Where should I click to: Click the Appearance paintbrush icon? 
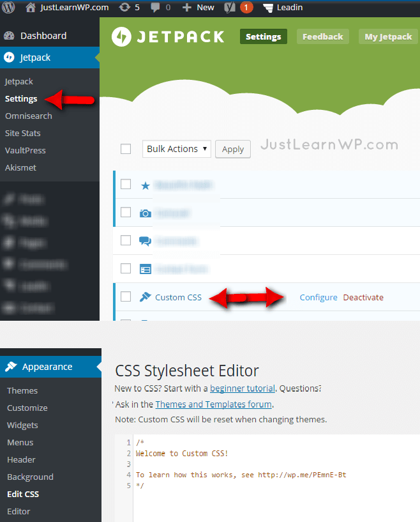11,367
